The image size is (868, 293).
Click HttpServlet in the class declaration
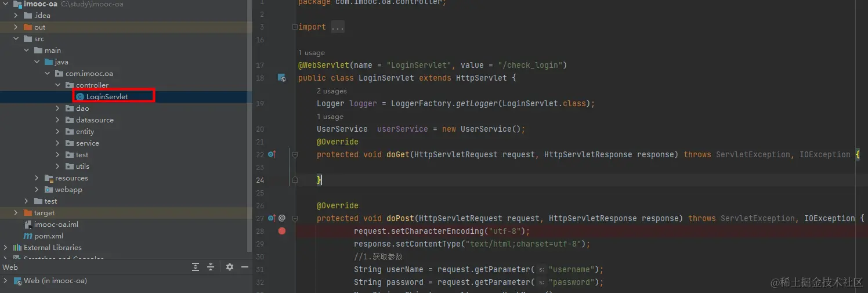pyautogui.click(x=482, y=78)
